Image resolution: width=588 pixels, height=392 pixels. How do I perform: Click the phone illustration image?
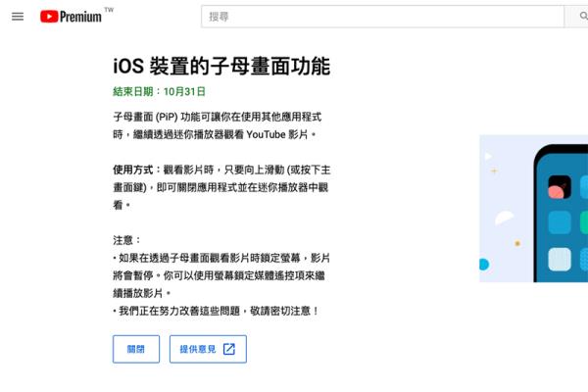(534, 209)
